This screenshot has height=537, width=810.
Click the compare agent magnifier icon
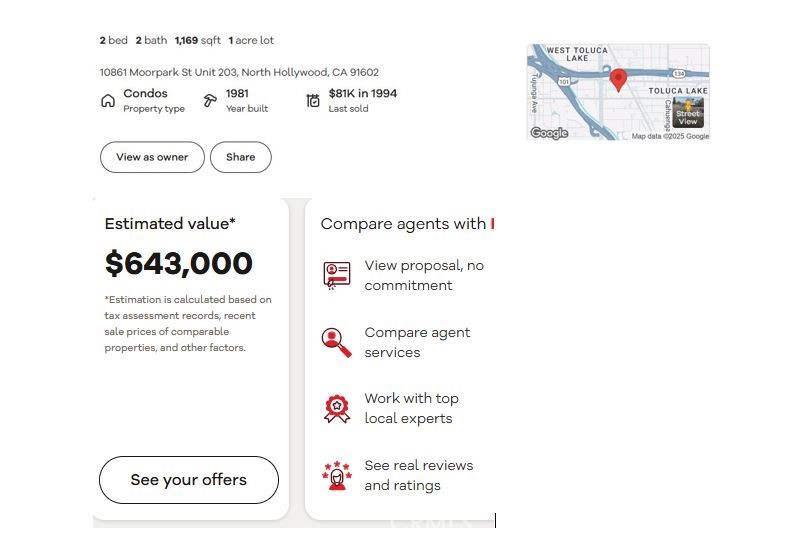click(x=336, y=342)
